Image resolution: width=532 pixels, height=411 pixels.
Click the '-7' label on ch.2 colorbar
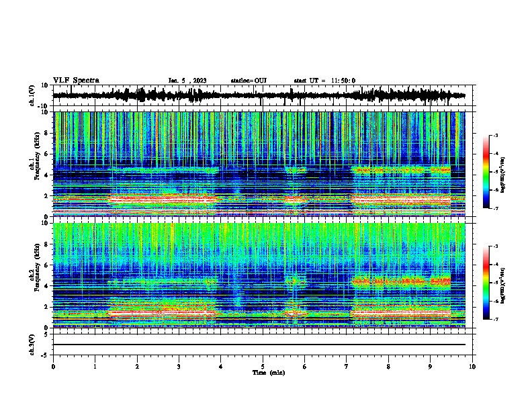[x=495, y=320]
